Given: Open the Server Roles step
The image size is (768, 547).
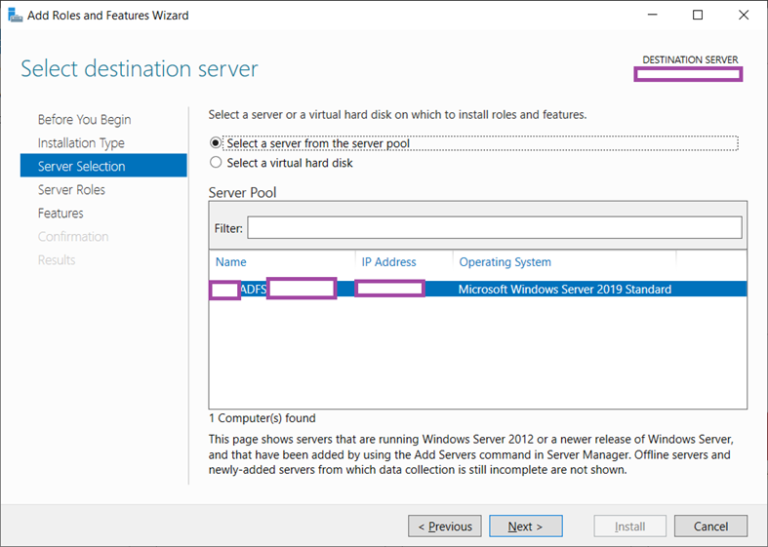Looking at the screenshot, I should pyautogui.click(x=72, y=190).
